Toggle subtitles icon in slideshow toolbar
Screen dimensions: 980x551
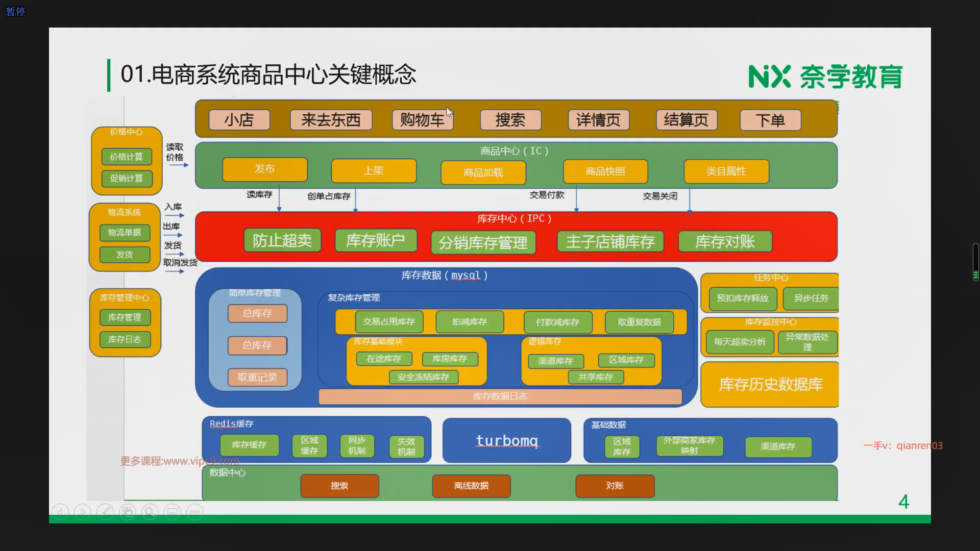(173, 512)
